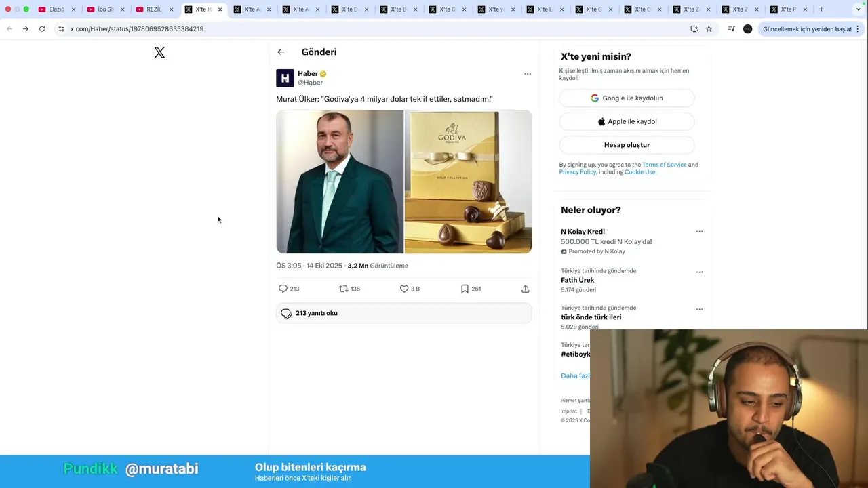
Task: Click the 'Promoted by N Kolay' label
Action: point(593,251)
